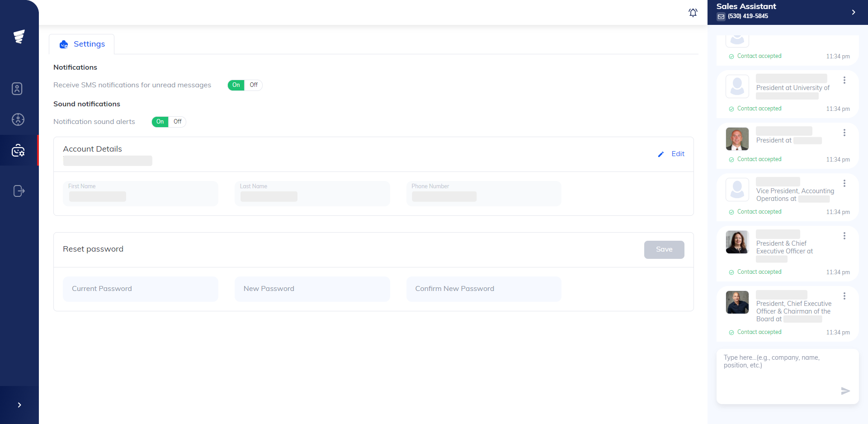The image size is (868, 424).
Task: Click the logout icon at sidebar bottom
Action: [19, 191]
